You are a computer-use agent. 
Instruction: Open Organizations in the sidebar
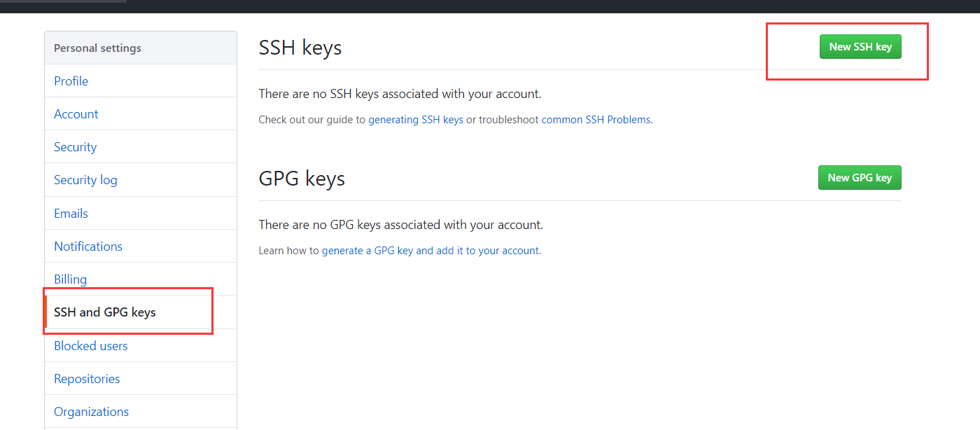(x=92, y=412)
